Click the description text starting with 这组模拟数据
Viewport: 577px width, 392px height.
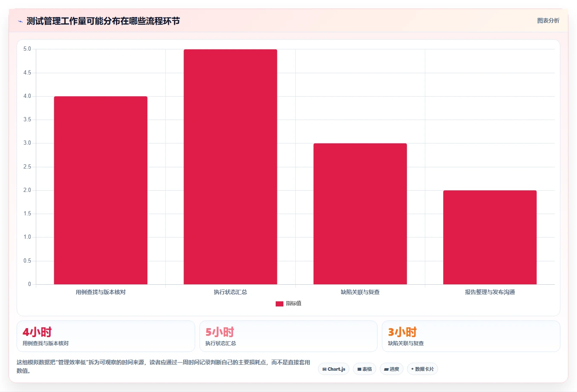(x=164, y=366)
